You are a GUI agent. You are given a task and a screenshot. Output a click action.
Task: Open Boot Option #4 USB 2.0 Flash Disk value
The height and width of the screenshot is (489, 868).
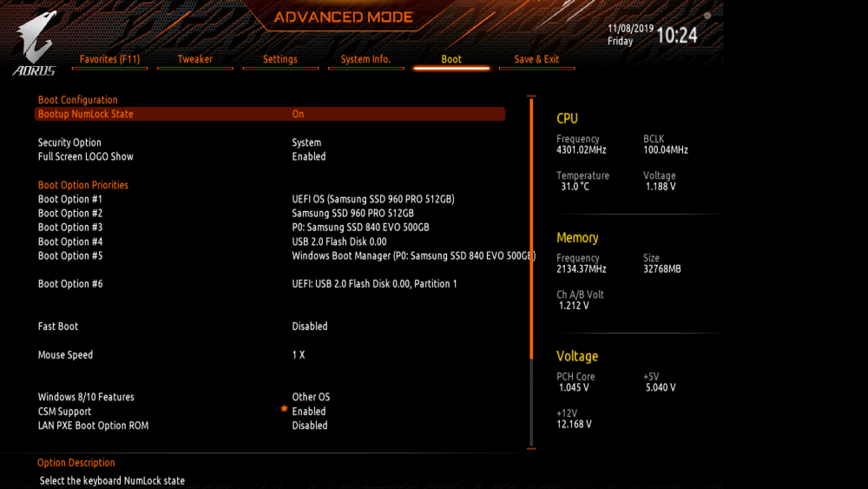click(339, 241)
